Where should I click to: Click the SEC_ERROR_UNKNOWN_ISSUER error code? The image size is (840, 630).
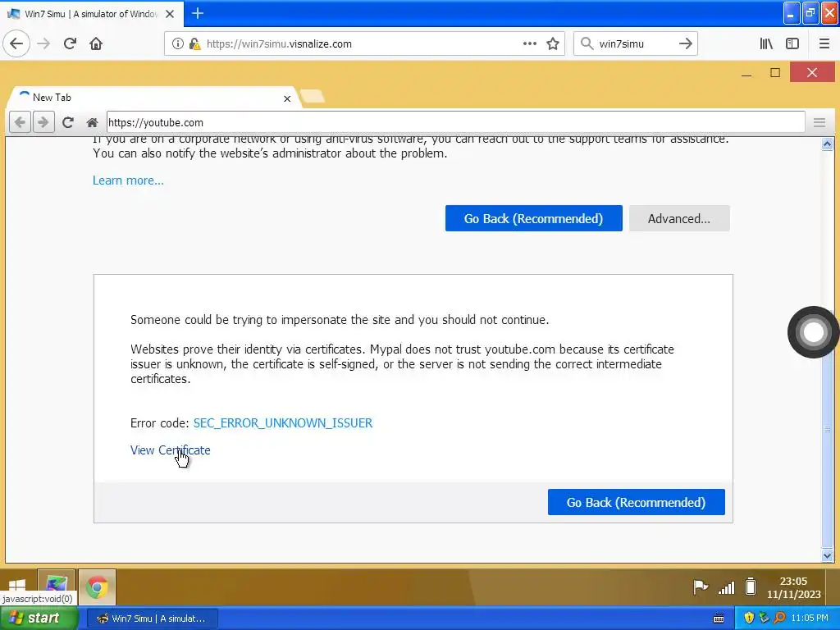283,423
